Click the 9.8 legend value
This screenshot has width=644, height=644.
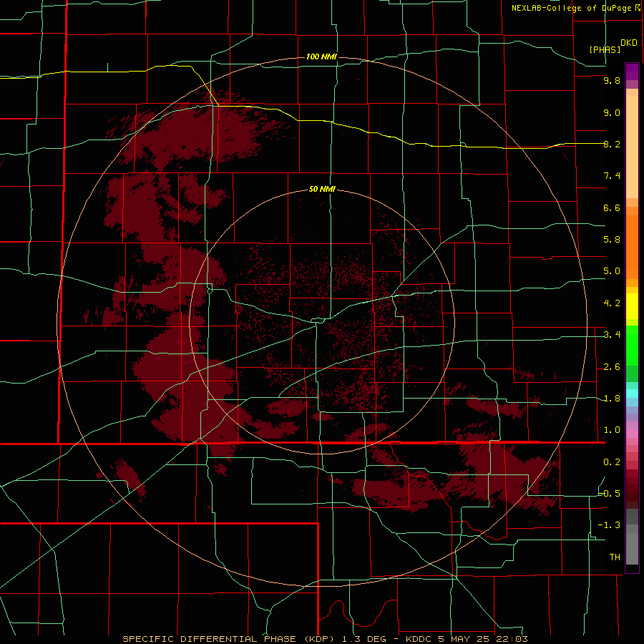point(612,80)
